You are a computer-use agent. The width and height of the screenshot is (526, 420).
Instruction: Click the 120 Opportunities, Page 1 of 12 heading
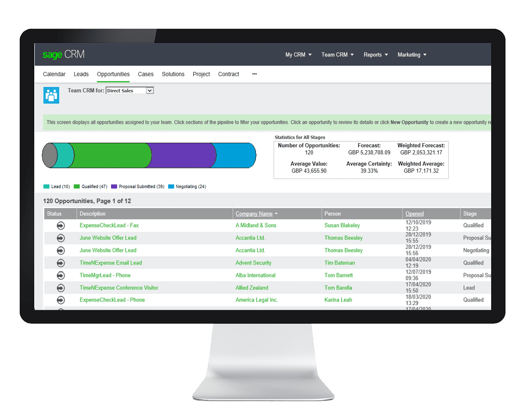[87, 201]
